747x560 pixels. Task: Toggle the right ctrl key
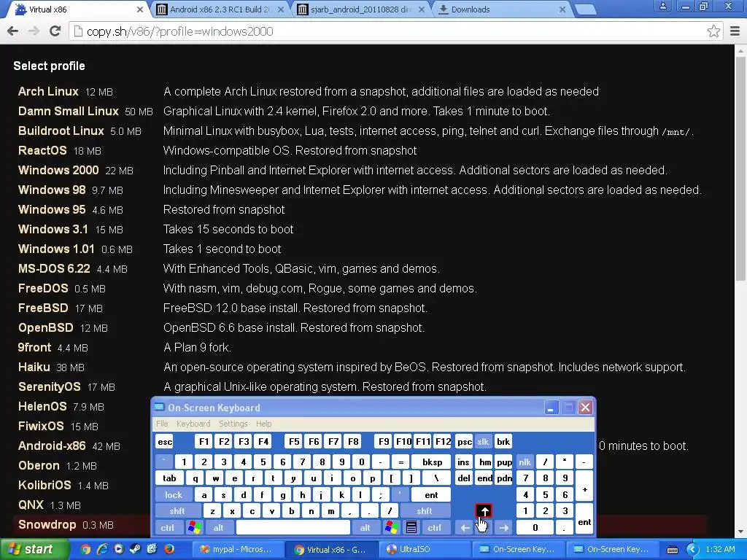click(x=435, y=528)
